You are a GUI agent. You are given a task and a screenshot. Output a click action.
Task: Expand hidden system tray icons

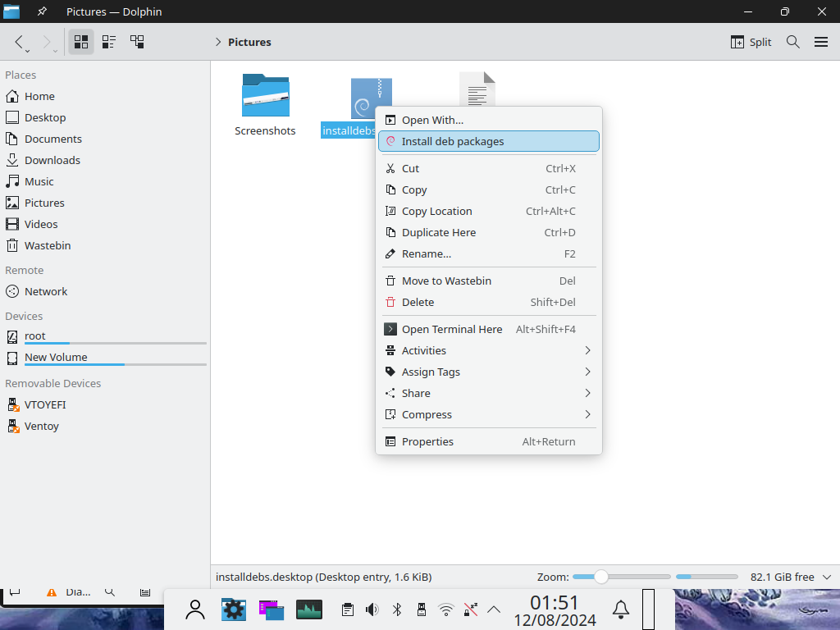coord(494,609)
